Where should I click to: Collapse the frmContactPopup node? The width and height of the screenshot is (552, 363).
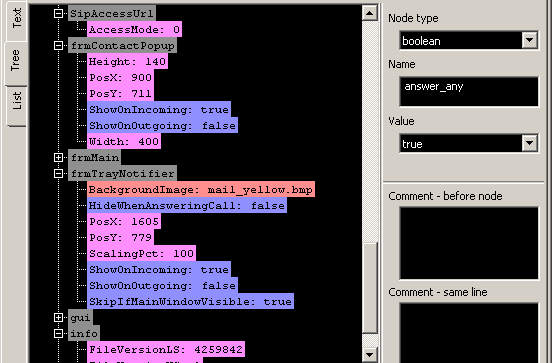(x=58, y=45)
